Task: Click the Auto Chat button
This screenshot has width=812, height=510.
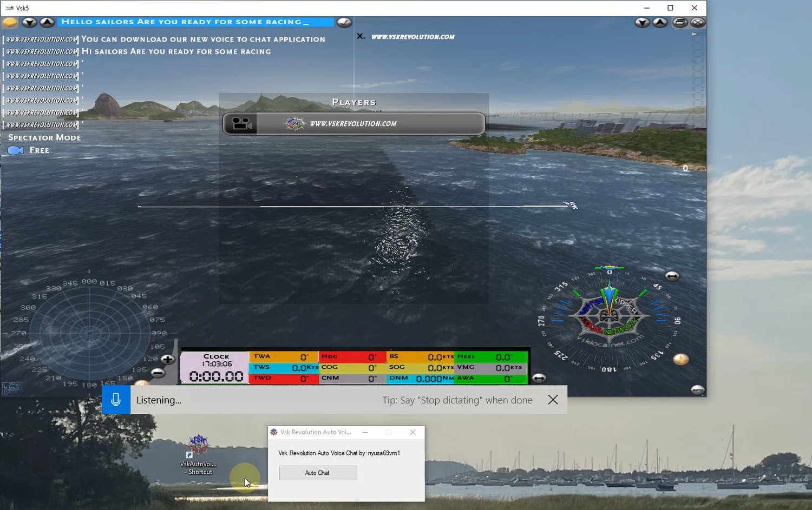Action: pos(317,473)
